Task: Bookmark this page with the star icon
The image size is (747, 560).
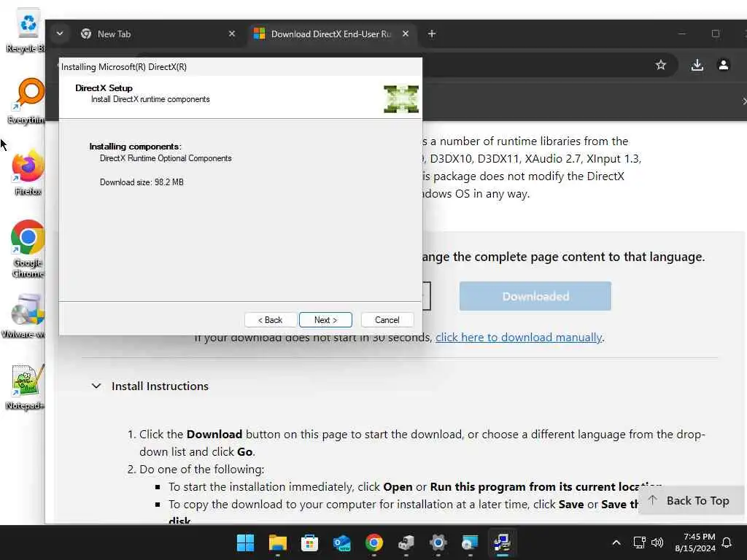Action: [660, 65]
